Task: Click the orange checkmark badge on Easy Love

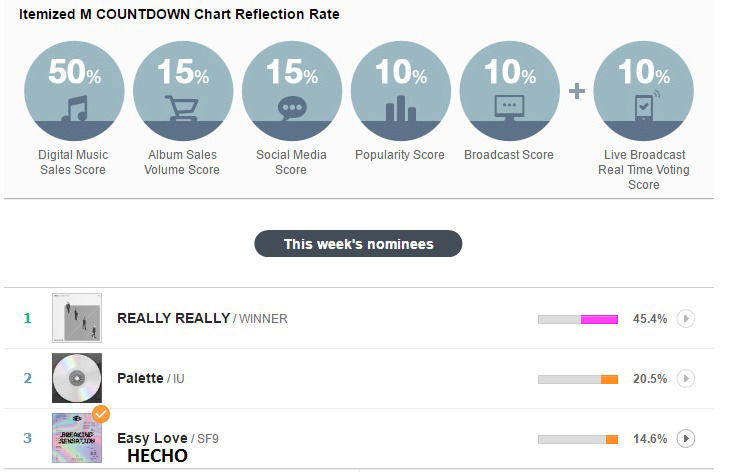Action: click(x=101, y=413)
